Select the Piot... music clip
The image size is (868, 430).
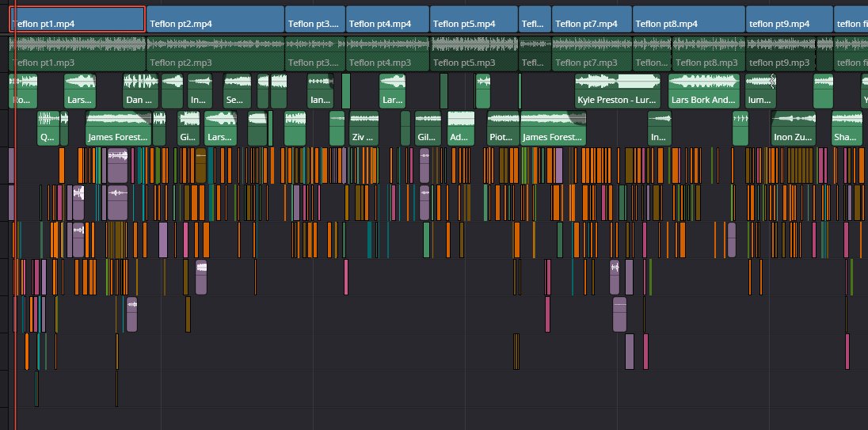point(503,128)
